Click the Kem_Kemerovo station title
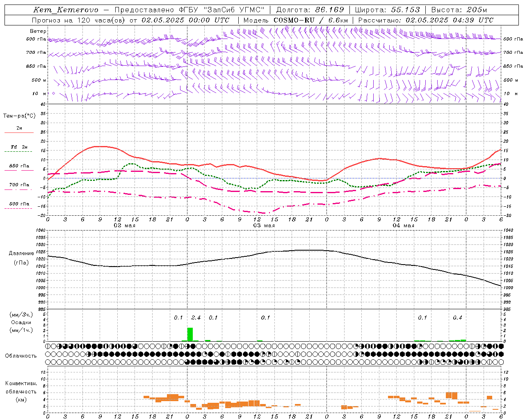 (x=66, y=10)
